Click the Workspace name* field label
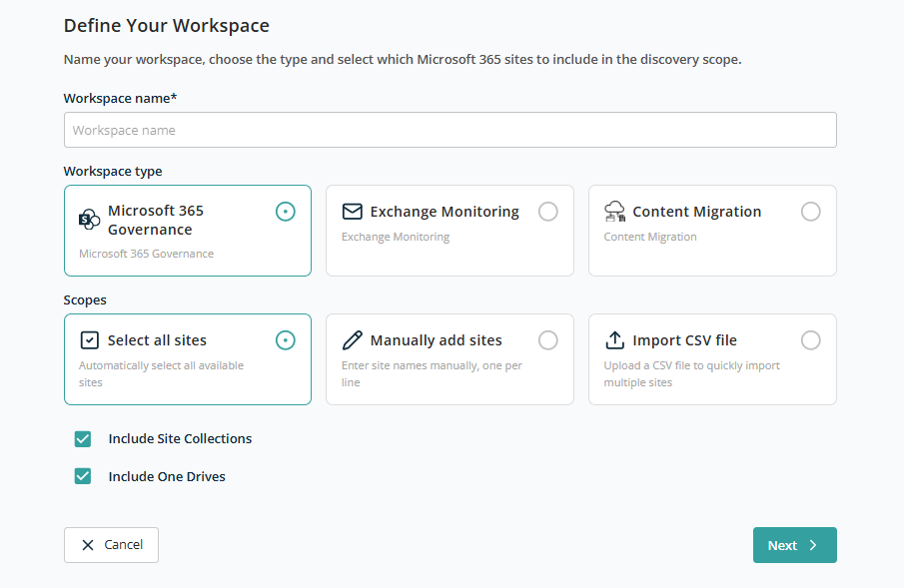 120,98
